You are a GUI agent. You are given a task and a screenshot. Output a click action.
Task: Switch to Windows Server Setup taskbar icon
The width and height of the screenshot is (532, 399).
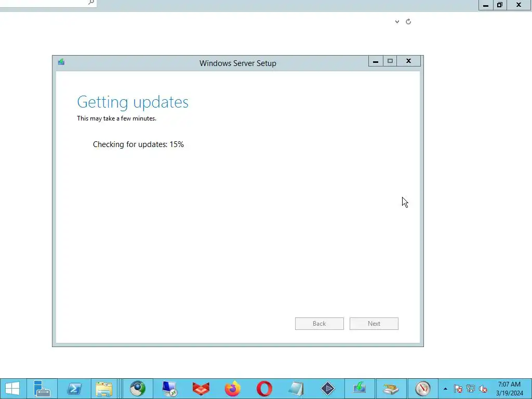(x=360, y=389)
